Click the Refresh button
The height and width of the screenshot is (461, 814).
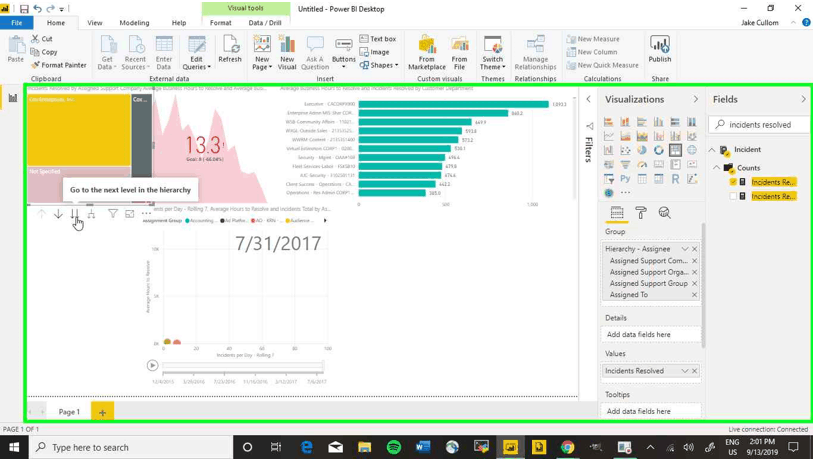pyautogui.click(x=230, y=49)
